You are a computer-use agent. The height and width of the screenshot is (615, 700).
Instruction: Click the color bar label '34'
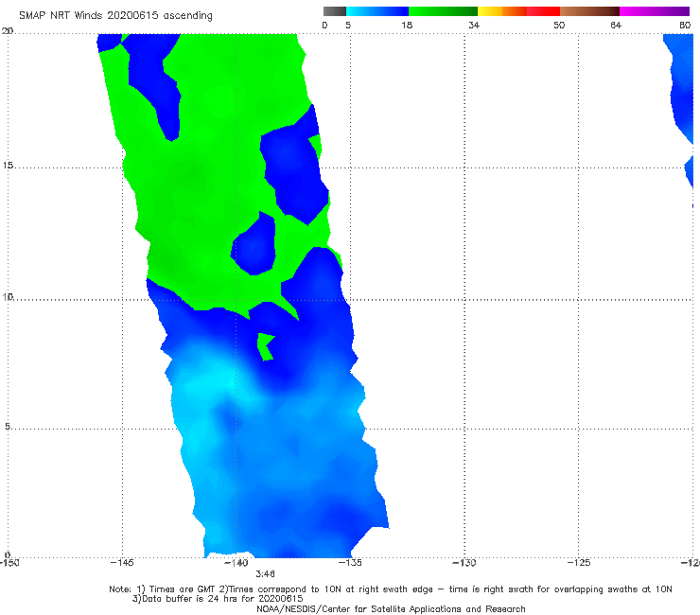pyautogui.click(x=474, y=25)
